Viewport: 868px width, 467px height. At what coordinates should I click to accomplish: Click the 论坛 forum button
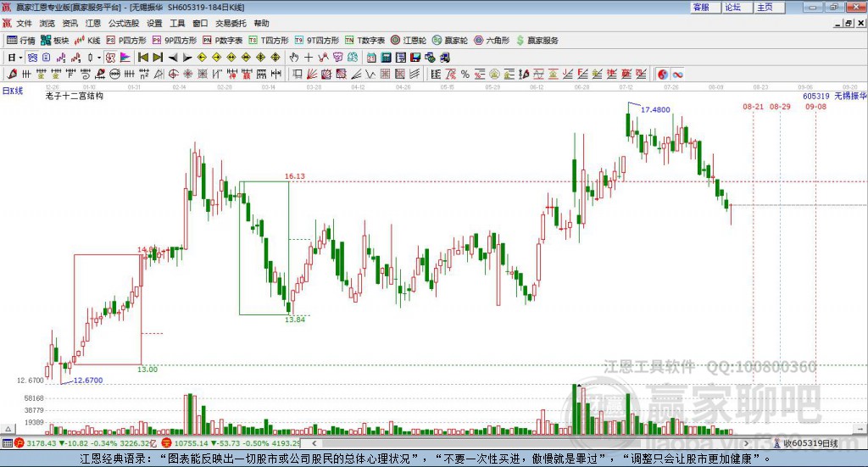click(x=737, y=7)
